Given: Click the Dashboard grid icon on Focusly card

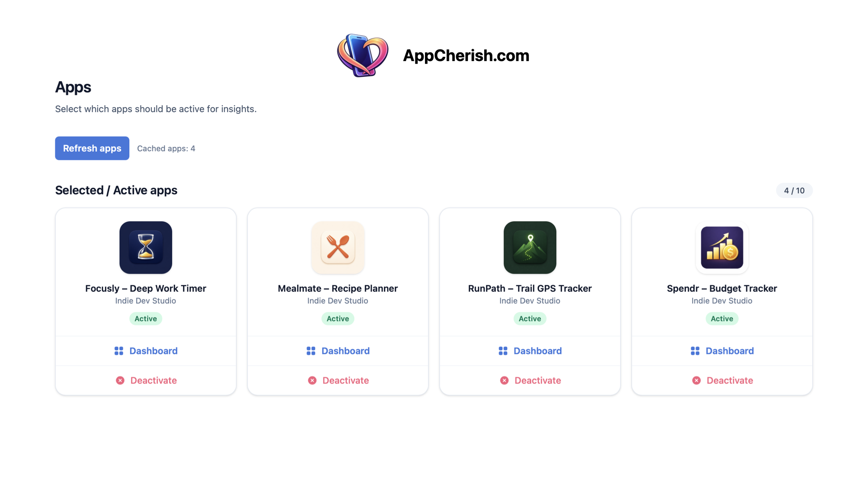Looking at the screenshot, I should 118,351.
